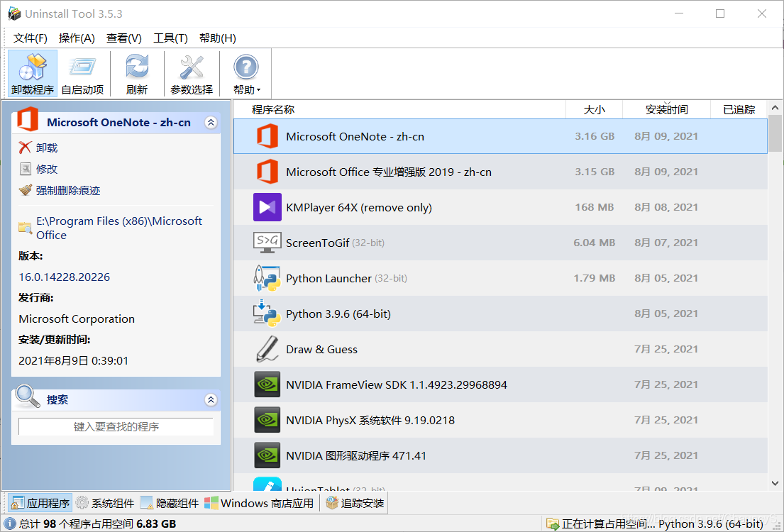Screen dimensions: 784x532
Task: Open the 操作(A) menu
Action: click(77, 38)
